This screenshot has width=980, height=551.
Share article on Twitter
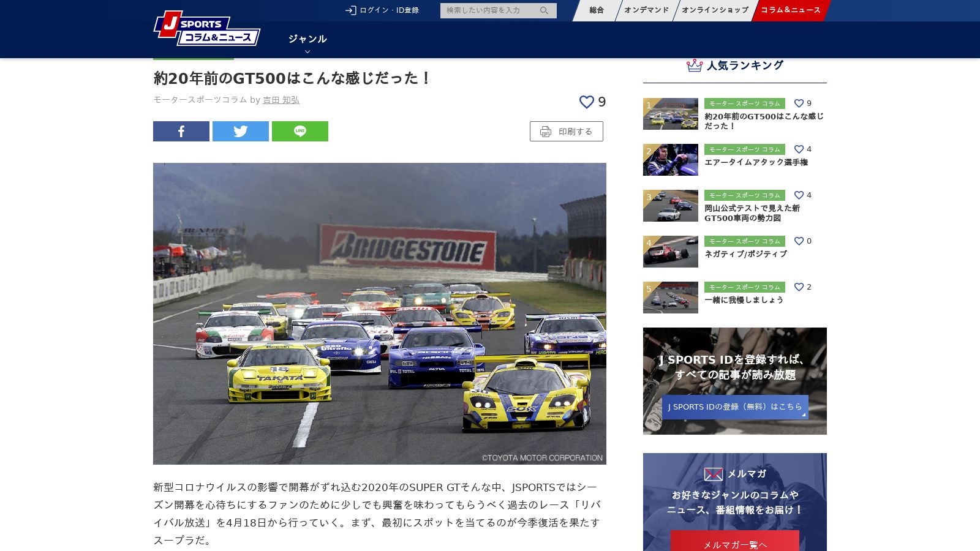point(241,131)
